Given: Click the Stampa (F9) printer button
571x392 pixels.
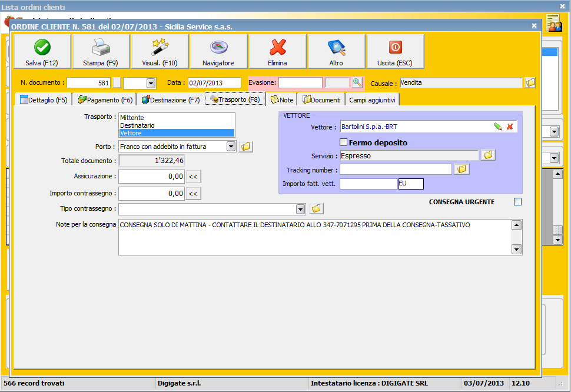Looking at the screenshot, I should point(101,51).
